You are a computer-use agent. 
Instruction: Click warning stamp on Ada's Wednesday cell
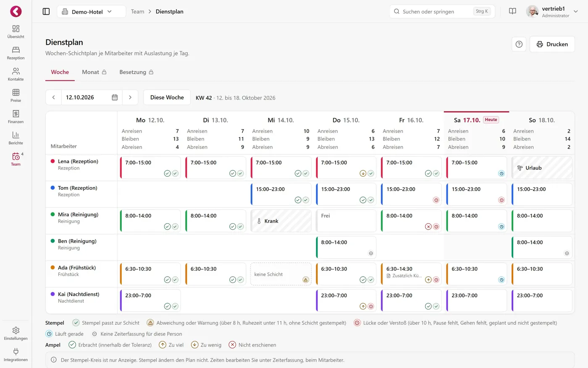[305, 280]
